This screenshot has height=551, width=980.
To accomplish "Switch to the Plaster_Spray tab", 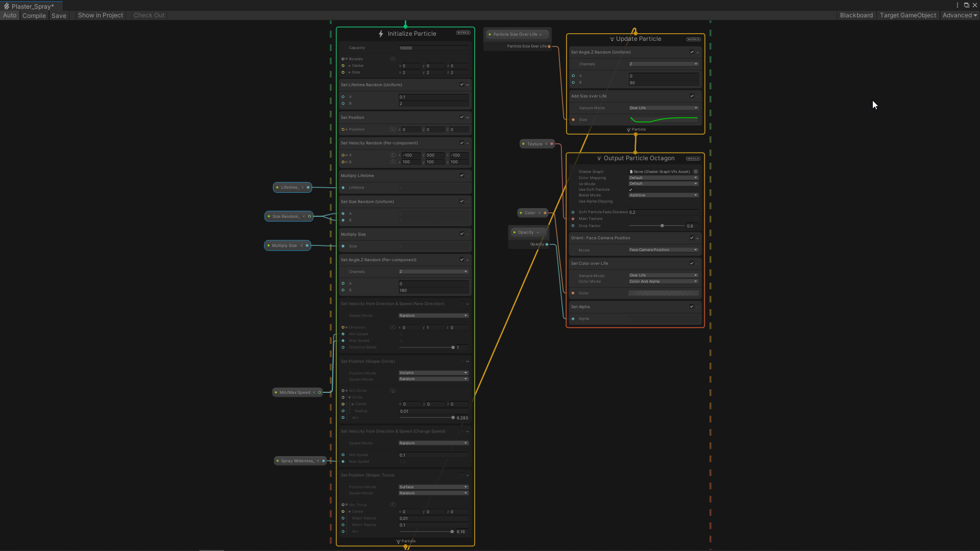I will click(31, 6).
